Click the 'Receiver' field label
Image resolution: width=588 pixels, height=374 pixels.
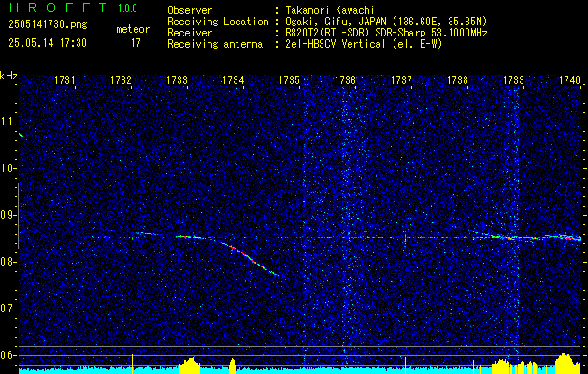tap(190, 33)
